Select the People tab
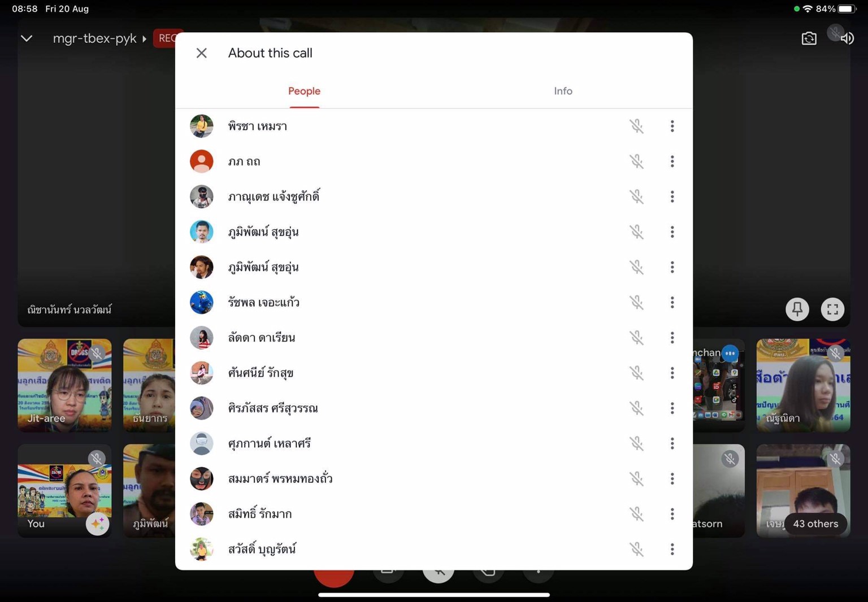The width and height of the screenshot is (868, 602). [x=304, y=91]
